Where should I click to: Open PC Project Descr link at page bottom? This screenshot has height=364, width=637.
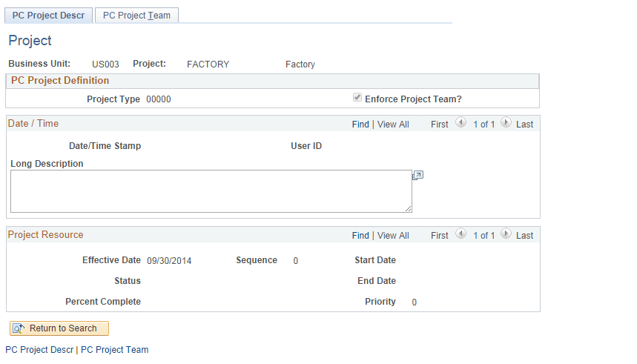pos(39,350)
